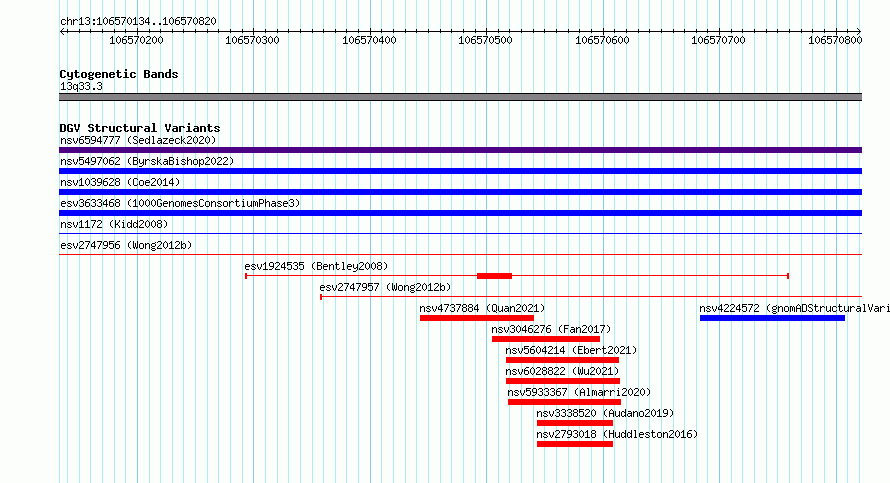Click the esv2747956 (Wong2012b) label
This screenshot has height=483, width=890.
tap(126, 245)
